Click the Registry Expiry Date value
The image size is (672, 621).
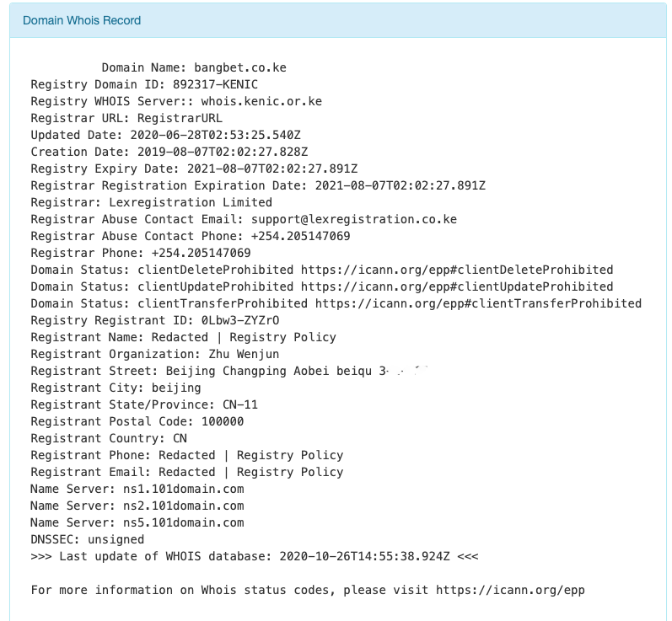tap(272, 169)
